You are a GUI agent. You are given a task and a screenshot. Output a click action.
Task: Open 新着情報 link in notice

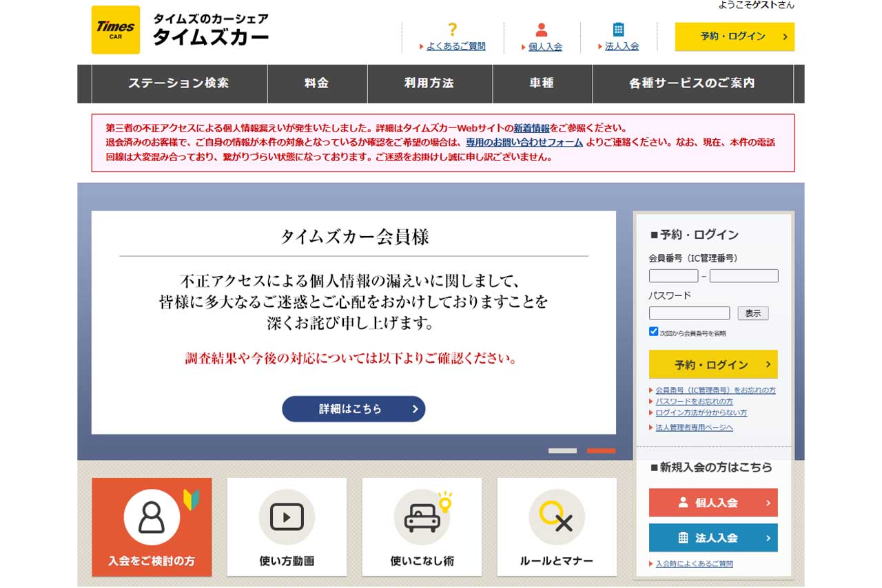click(532, 128)
